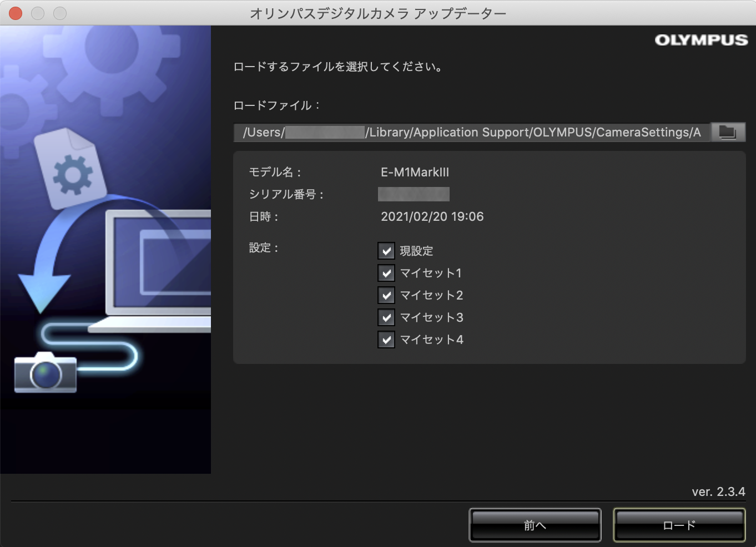This screenshot has height=547, width=756.
Task: Click the settings file gear document icon
Action: tap(70, 170)
